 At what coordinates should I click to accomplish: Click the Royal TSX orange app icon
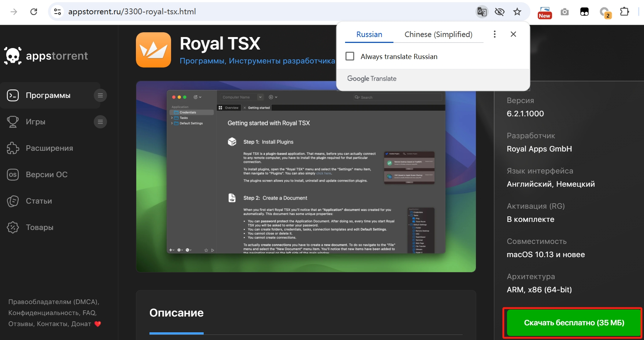(x=153, y=50)
